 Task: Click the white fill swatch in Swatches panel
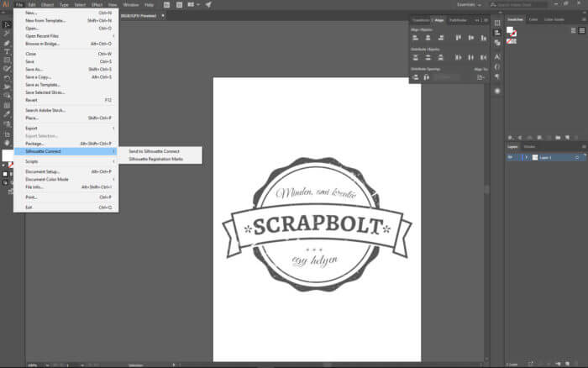(510, 30)
